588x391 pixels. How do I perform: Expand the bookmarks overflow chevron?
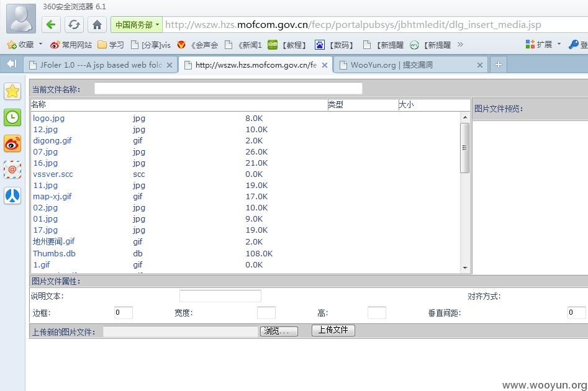coord(460,45)
